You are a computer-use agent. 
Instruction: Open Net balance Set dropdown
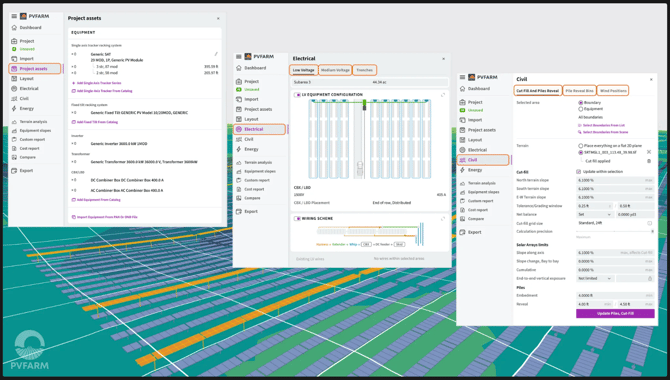[594, 215]
